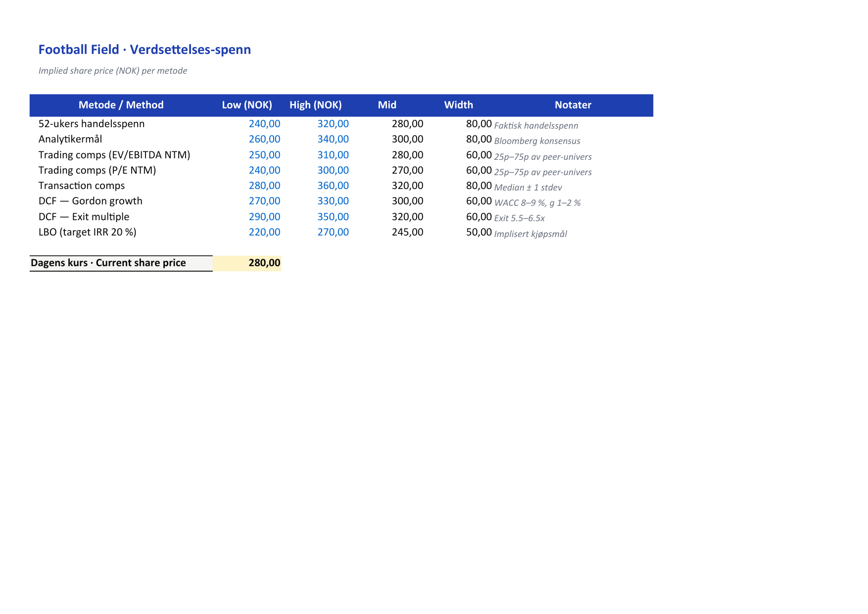Click the Analytikermål low value 260,00
Screen dimensions: 868x614
click(264, 139)
